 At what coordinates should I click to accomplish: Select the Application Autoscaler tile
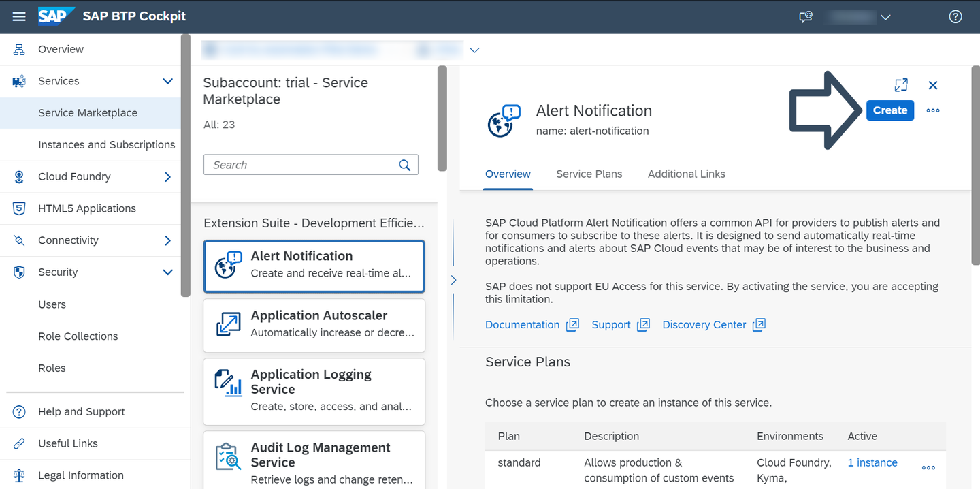[x=314, y=326]
